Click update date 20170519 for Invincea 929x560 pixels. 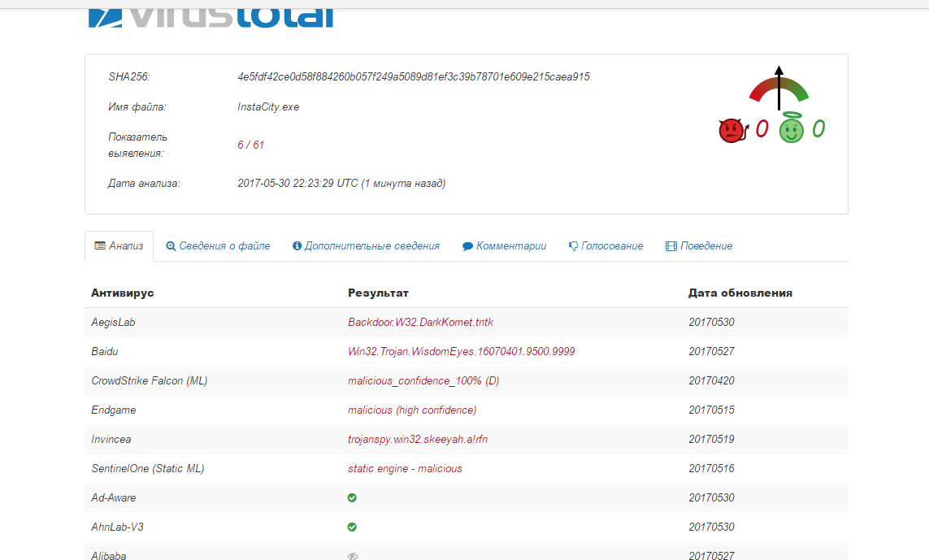tap(711, 440)
